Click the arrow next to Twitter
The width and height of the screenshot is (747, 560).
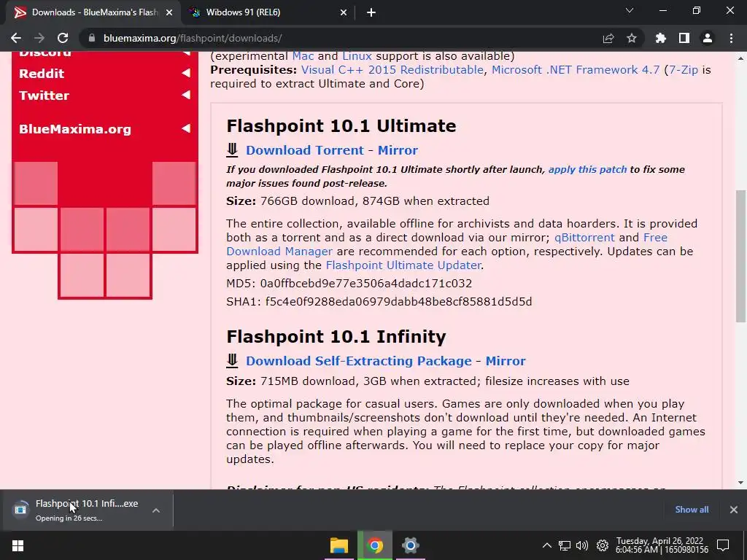186,96
